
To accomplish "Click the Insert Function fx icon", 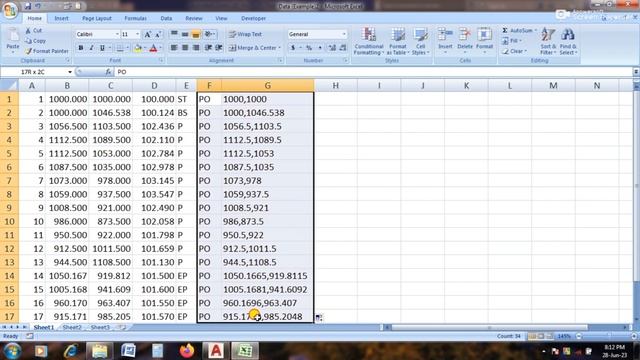I will coord(108,72).
